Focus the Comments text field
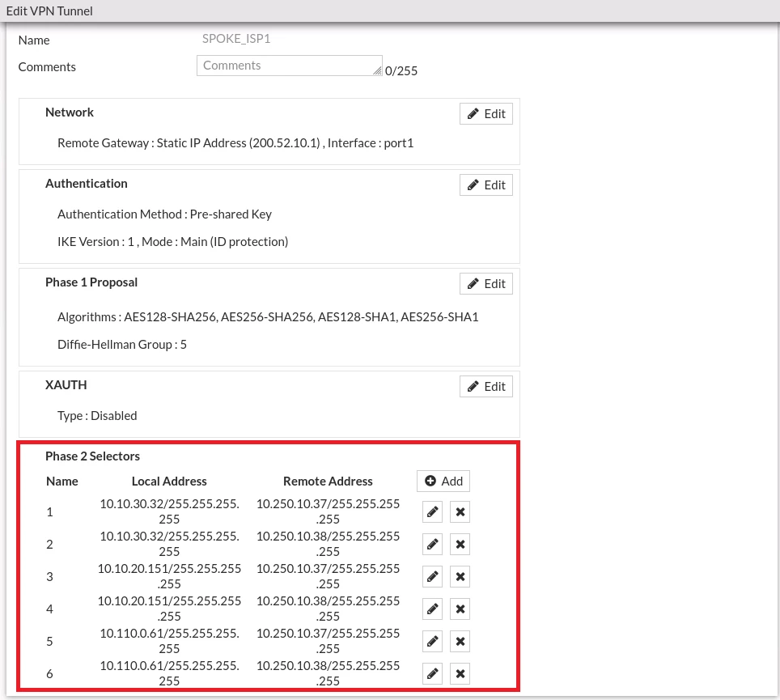The width and height of the screenshot is (780, 700). (290, 66)
